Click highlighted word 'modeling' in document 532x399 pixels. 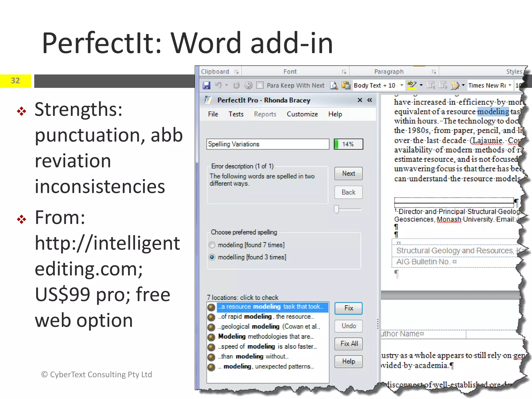[493, 111]
